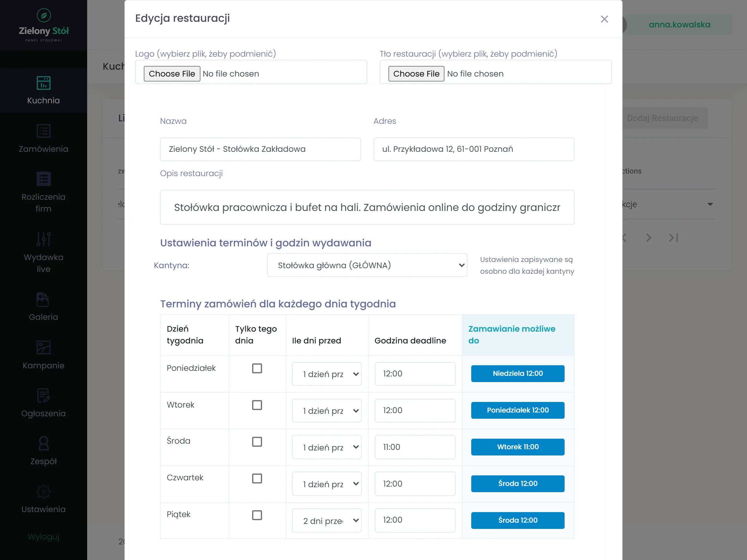Jump to last page arrow in background table
The height and width of the screenshot is (560, 747).
click(673, 238)
